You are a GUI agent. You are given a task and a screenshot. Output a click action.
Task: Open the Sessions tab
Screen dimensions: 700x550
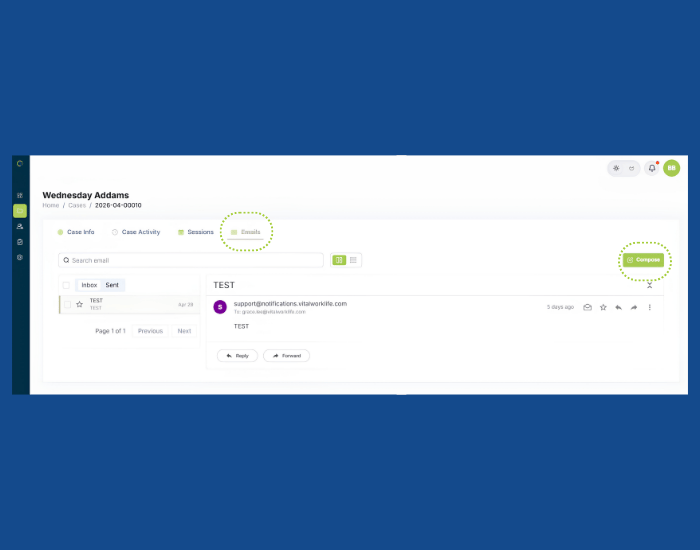[x=196, y=232]
